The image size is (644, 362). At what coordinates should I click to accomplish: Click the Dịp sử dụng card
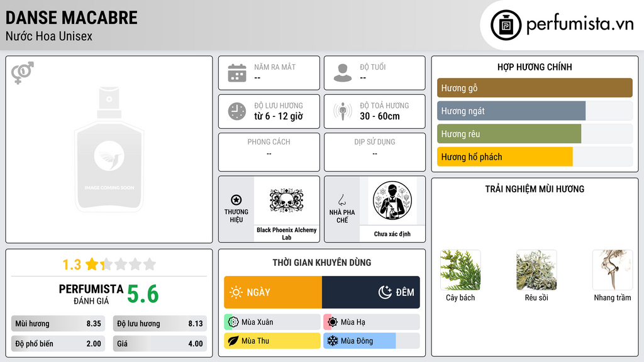tap(375, 152)
